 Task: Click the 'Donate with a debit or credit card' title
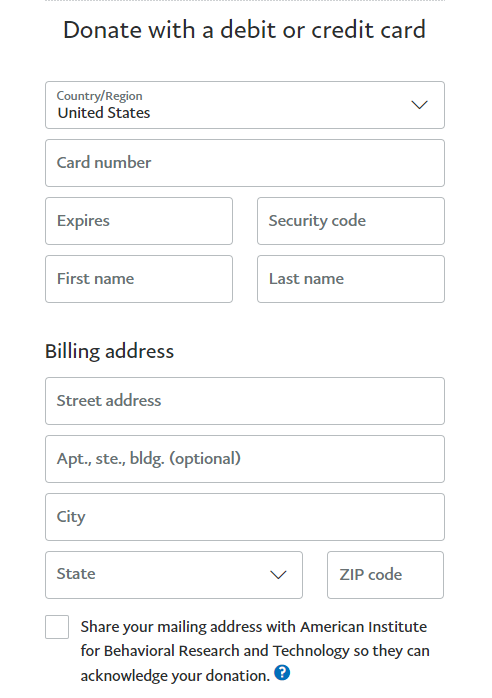coord(244,30)
